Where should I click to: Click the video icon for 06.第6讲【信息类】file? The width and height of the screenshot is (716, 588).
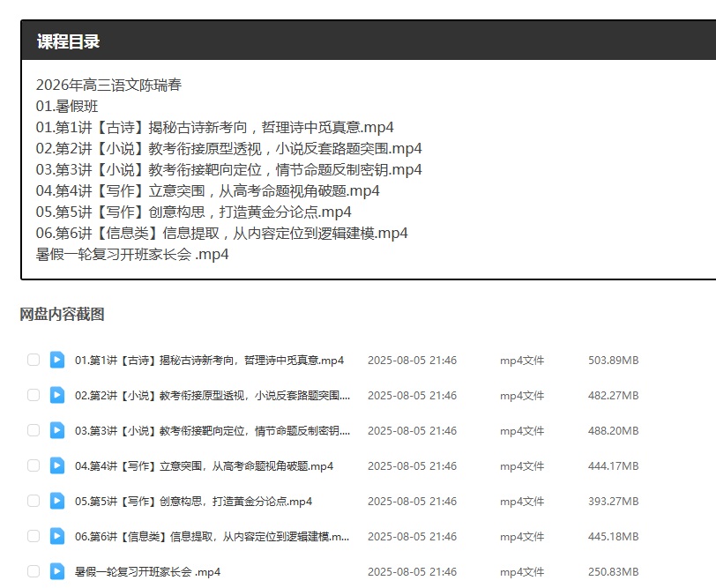[57, 536]
